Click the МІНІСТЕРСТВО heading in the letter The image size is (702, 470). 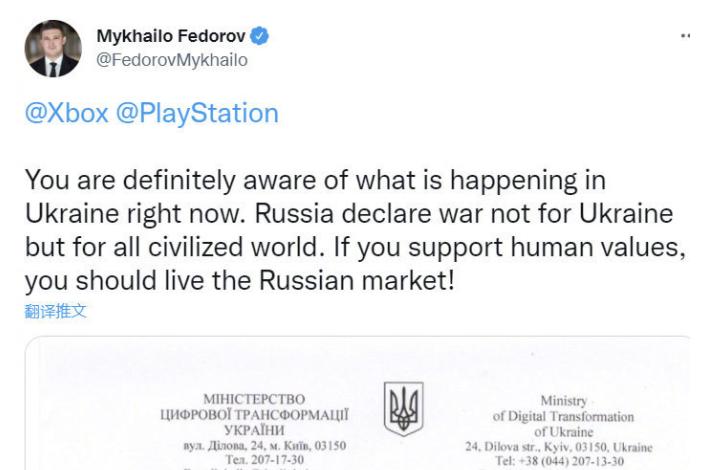[254, 399]
